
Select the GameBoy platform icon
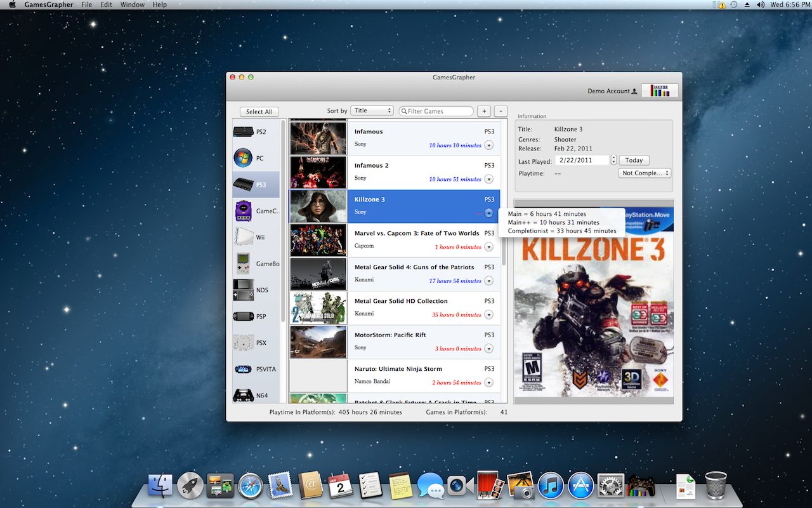[243, 264]
